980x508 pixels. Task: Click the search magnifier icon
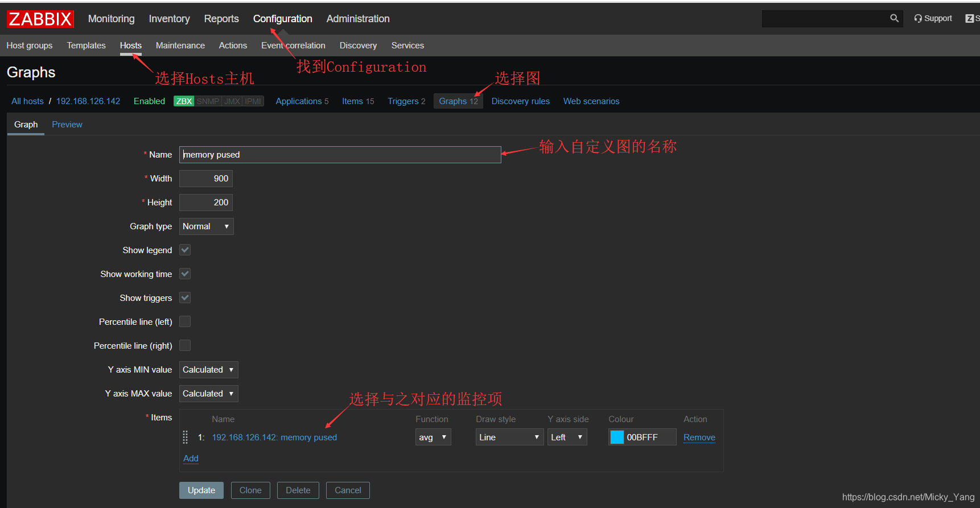click(894, 18)
